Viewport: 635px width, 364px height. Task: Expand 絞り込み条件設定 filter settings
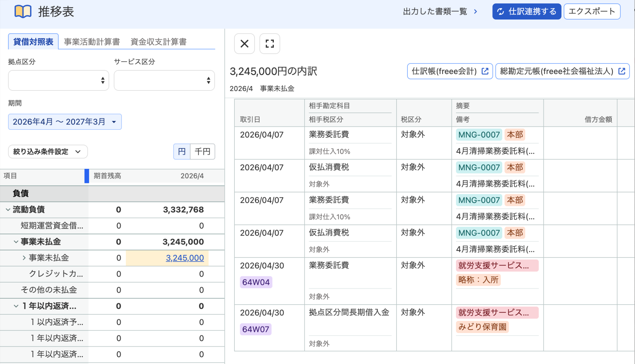(x=48, y=151)
